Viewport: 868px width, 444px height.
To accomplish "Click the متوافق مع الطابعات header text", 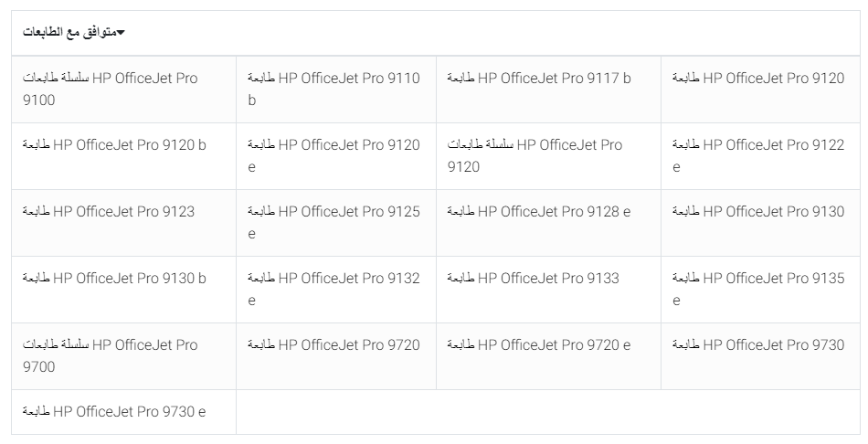I will click(x=69, y=33).
